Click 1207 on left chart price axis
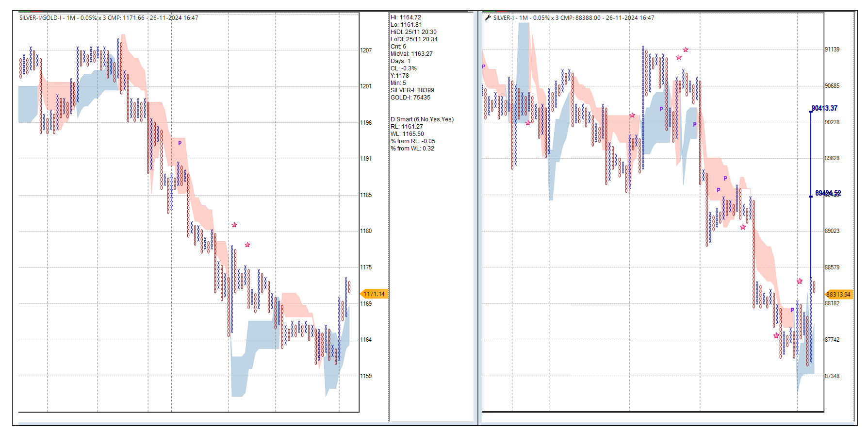Image resolution: width=868 pixels, height=432 pixels. click(366, 50)
